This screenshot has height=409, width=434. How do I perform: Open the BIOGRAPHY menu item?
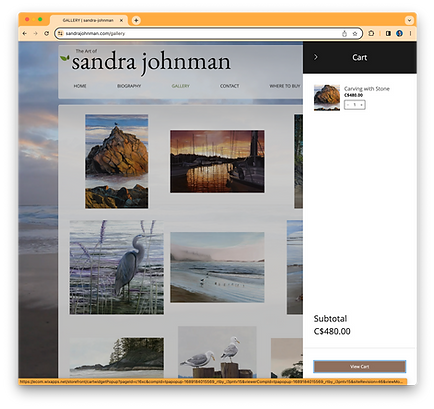(129, 86)
